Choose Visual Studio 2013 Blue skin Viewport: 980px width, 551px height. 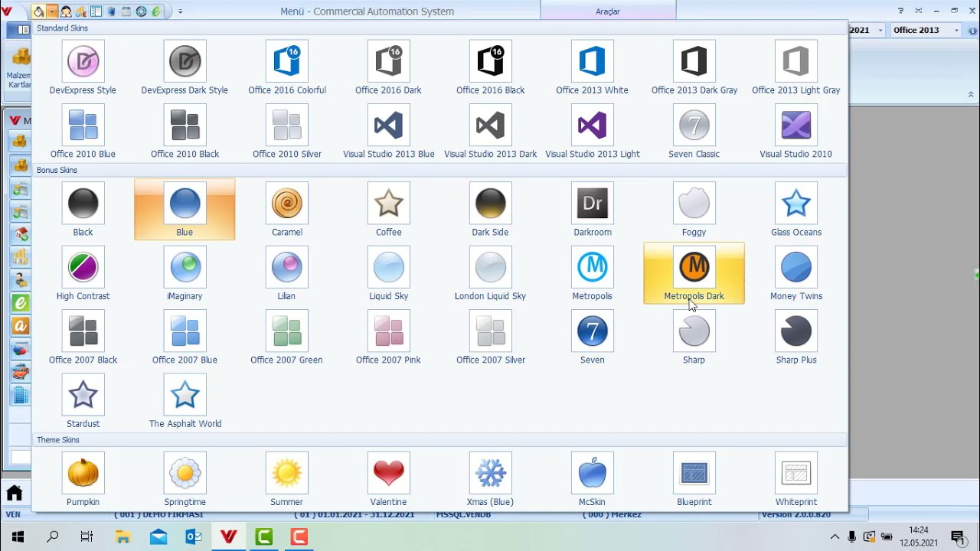(388, 132)
